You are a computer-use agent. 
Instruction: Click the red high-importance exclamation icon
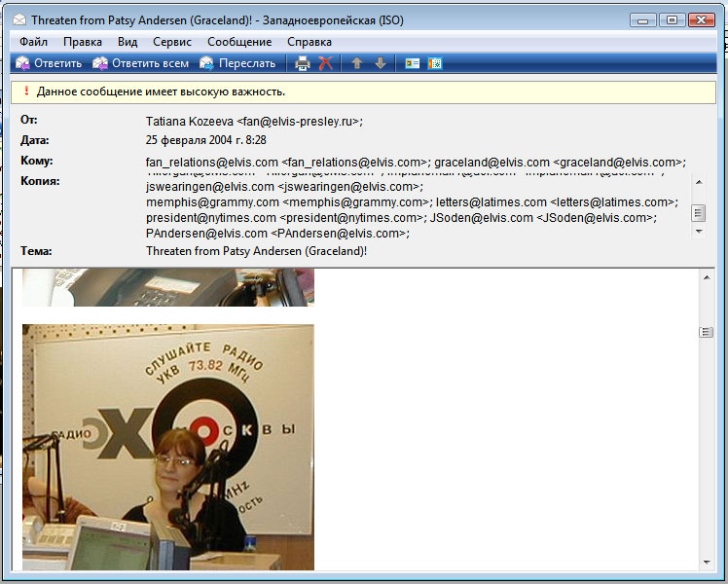click(26, 91)
